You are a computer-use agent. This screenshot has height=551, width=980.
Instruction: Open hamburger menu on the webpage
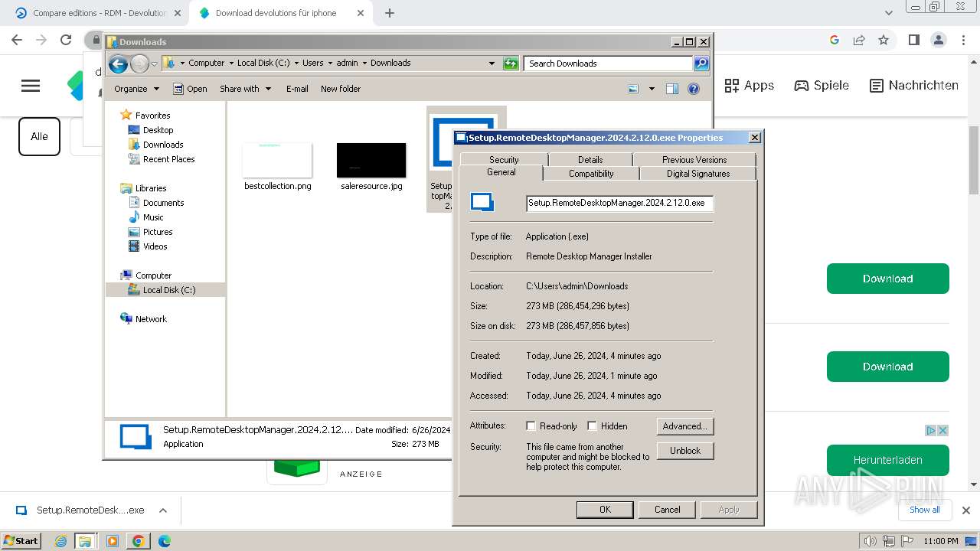click(x=31, y=86)
